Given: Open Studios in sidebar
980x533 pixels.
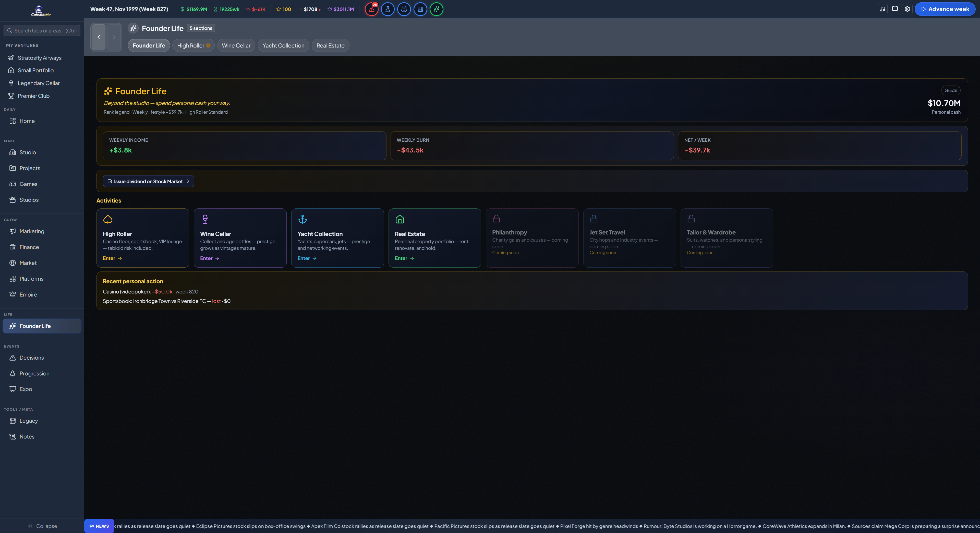Looking at the screenshot, I should pyautogui.click(x=42, y=200).
